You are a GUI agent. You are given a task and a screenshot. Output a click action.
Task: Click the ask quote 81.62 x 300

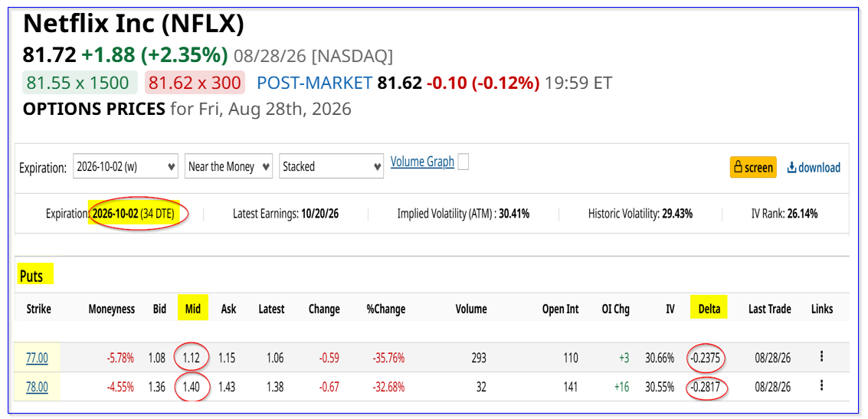(x=195, y=83)
